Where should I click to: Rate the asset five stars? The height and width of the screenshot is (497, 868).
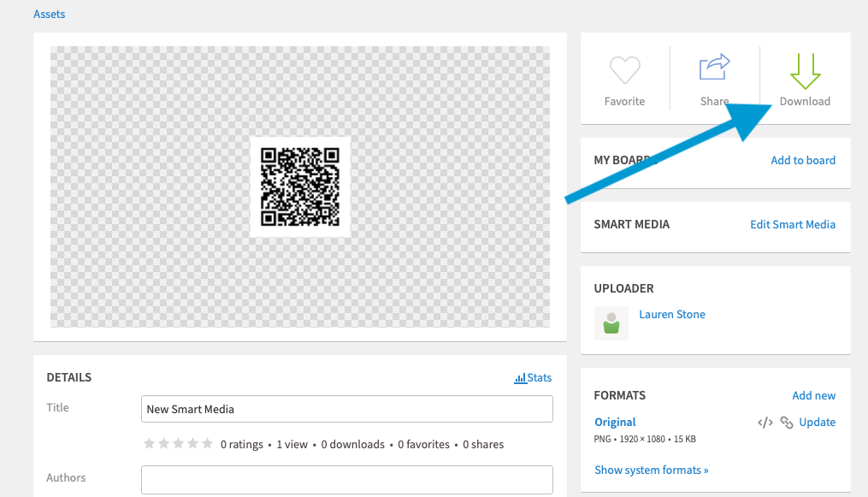tap(207, 443)
